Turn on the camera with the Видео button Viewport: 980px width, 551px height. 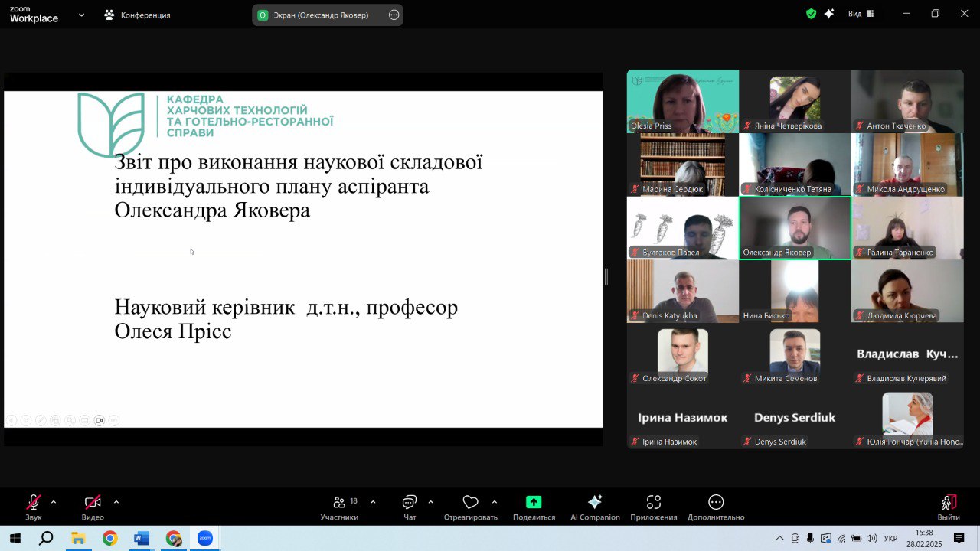[x=93, y=507]
